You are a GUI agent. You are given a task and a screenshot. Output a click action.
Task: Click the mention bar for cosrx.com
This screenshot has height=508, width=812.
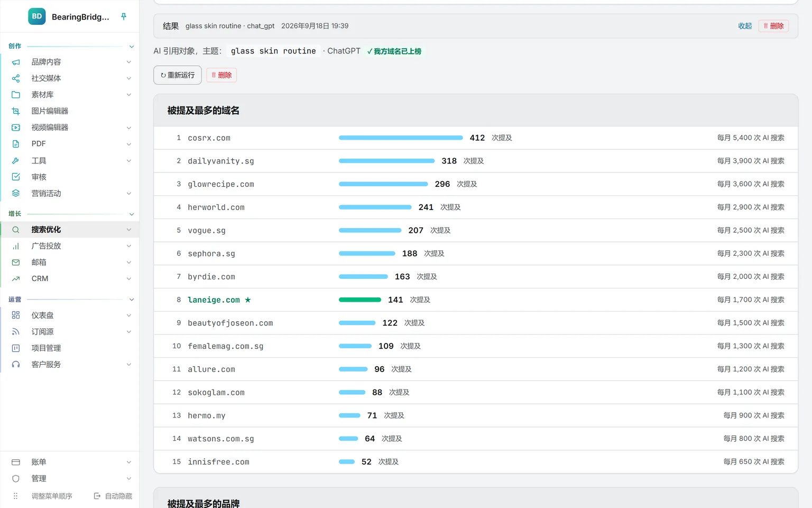[x=401, y=138]
